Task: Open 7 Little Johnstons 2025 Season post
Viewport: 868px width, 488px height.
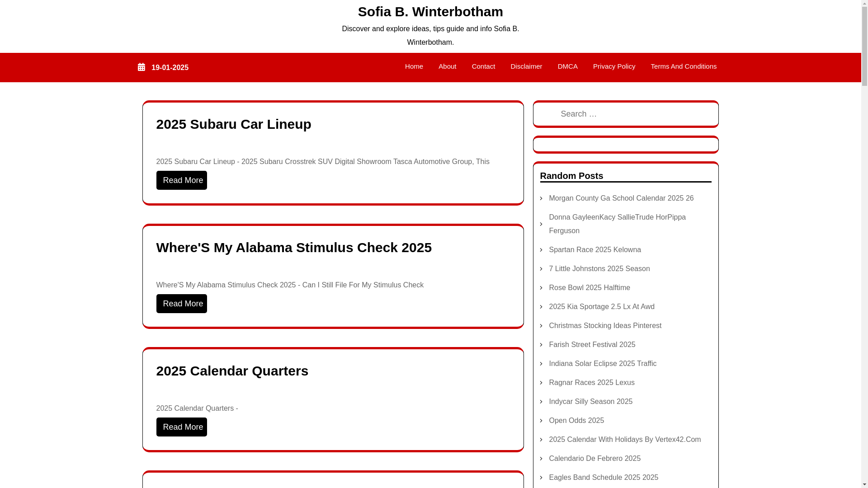Action: tap(599, 269)
